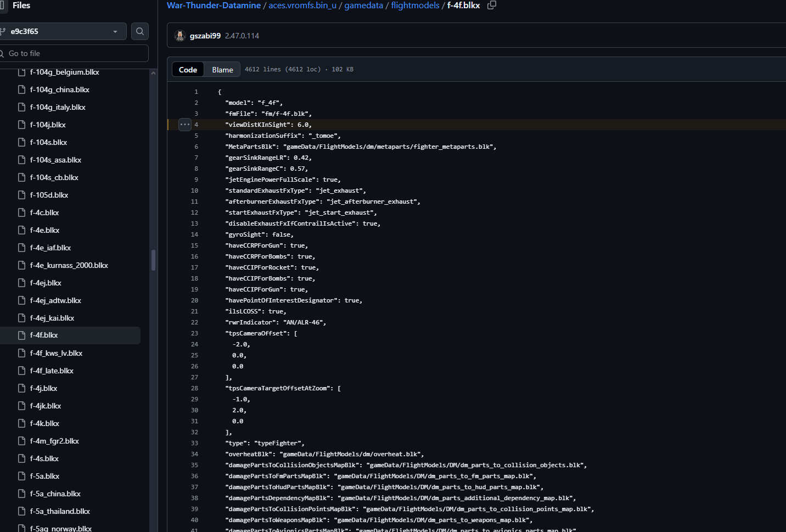Click the "gyroSight": false code line
Screen dimensions: 786x532
coord(259,234)
